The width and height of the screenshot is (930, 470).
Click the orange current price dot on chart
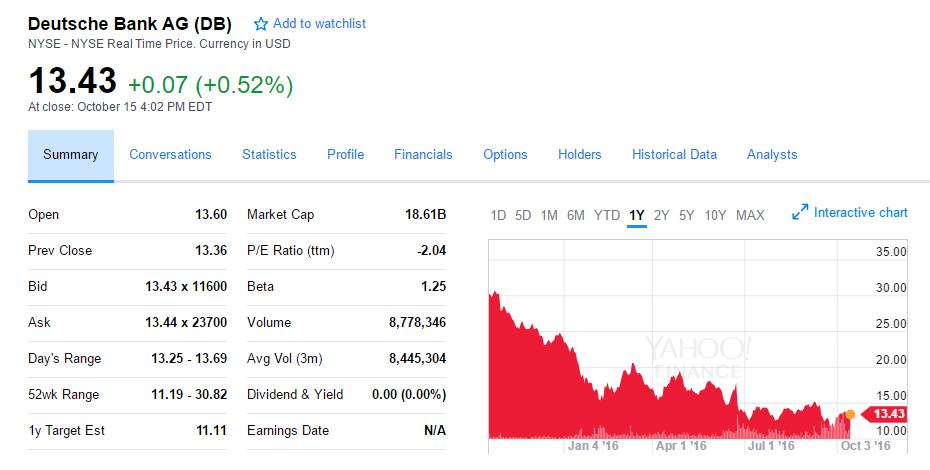coord(850,414)
